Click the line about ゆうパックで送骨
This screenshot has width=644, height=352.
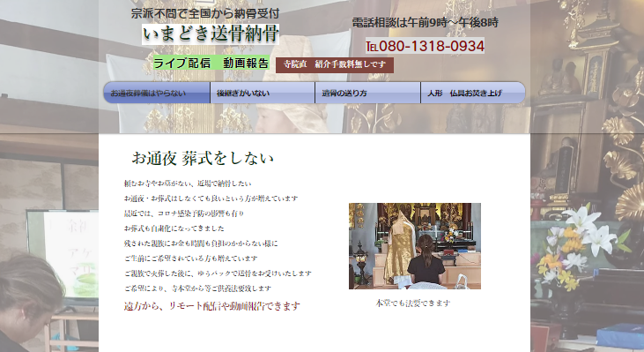pos(218,273)
